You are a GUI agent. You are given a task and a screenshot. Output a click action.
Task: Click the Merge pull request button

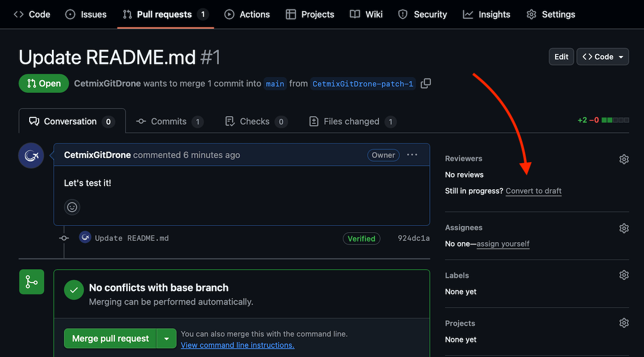point(110,338)
